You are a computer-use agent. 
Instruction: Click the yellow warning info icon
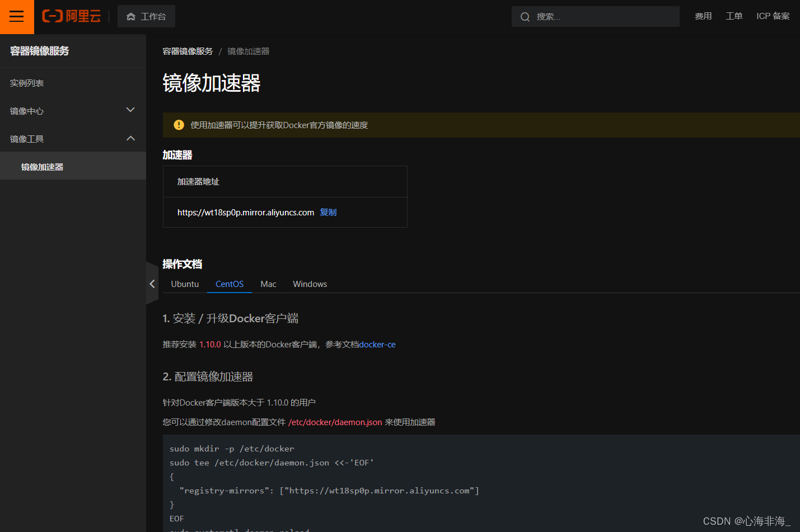[x=179, y=125]
